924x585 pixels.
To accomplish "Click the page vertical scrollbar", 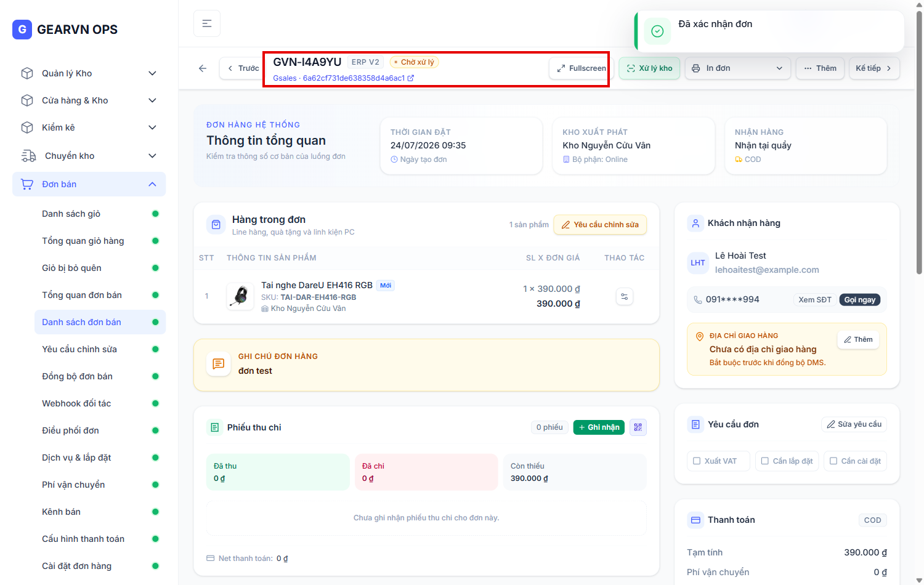I will (919, 142).
